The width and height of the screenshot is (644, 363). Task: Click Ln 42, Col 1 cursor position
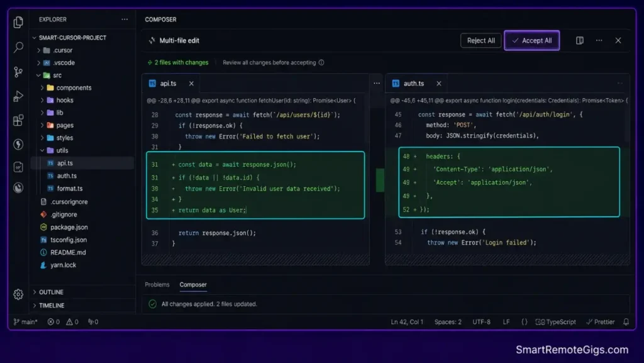[407, 322]
